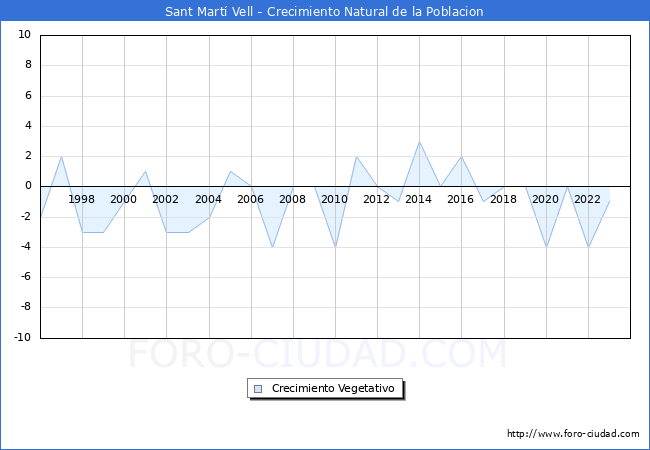Open the foro-ciudad.com URL text
The width and height of the screenshot is (650, 450).
[573, 434]
